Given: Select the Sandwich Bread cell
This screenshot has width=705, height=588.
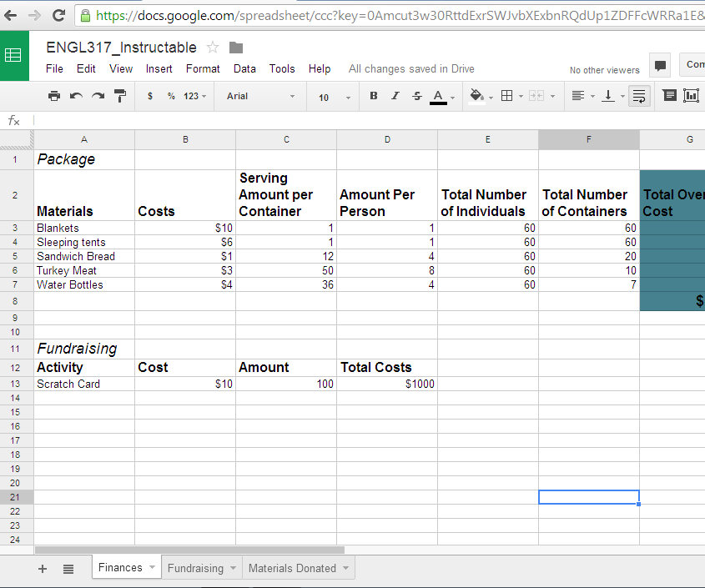Looking at the screenshot, I should (84, 256).
